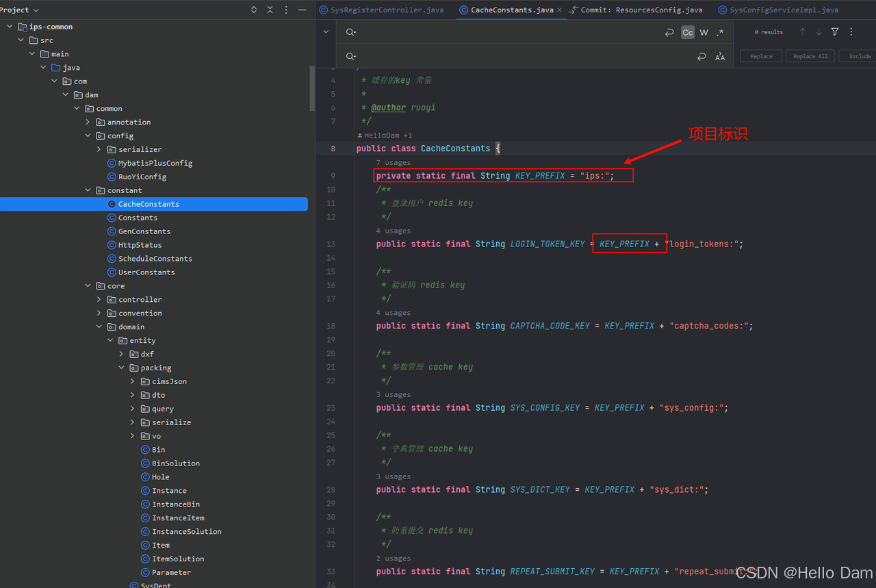876x588 pixels.
Task: Open replace history magnifier in replace field
Action: [351, 56]
